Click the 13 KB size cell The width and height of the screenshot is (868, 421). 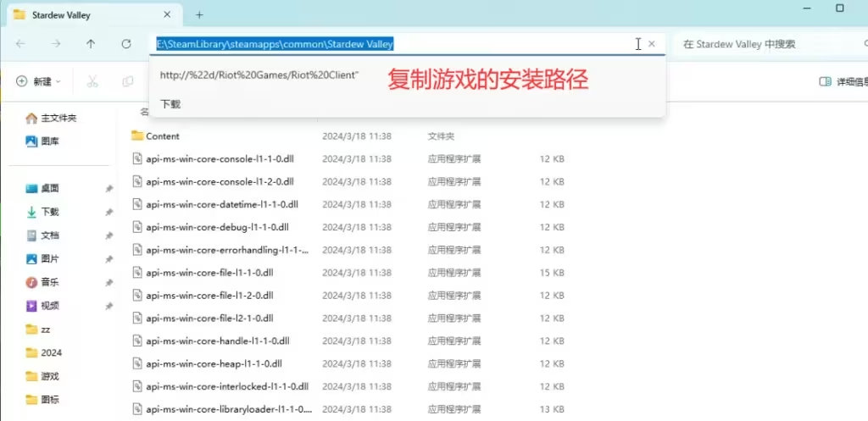coord(552,409)
